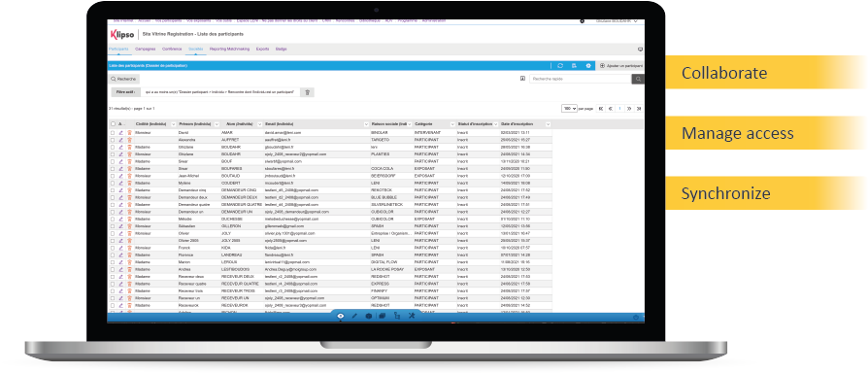Click the Ajouter un participant button
This screenshot has width=868, height=373.
(x=621, y=66)
